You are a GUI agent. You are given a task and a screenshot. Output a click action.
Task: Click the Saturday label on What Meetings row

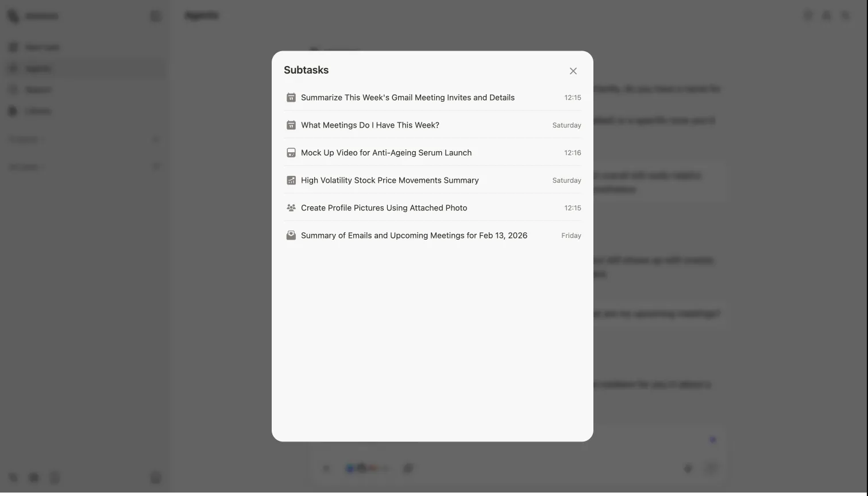click(x=566, y=125)
